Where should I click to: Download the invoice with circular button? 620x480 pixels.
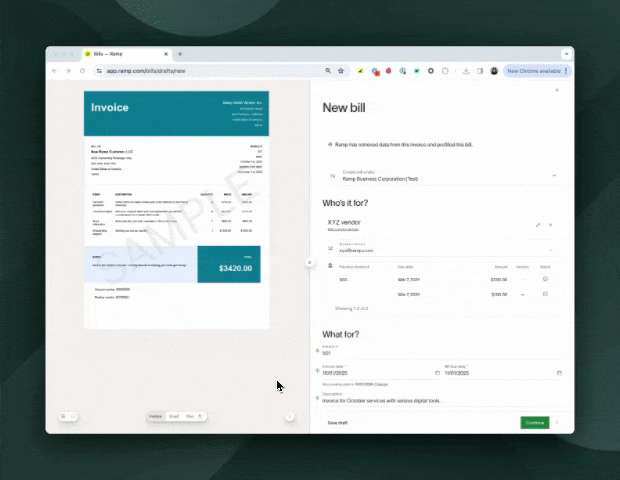point(290,416)
